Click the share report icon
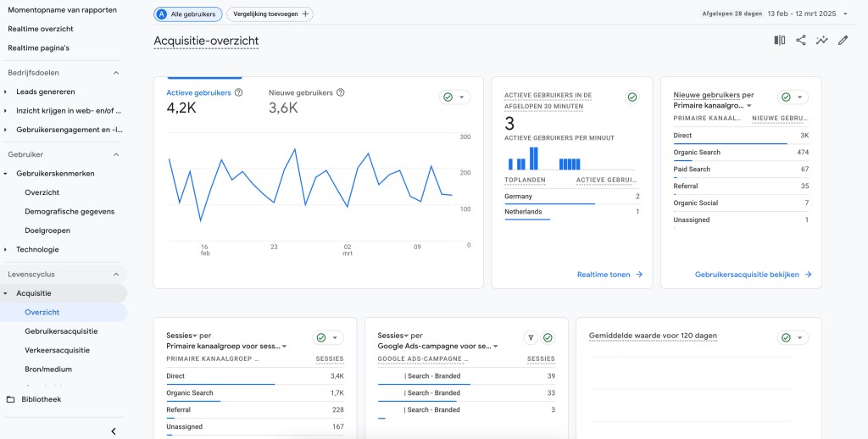868x439 pixels. click(801, 40)
